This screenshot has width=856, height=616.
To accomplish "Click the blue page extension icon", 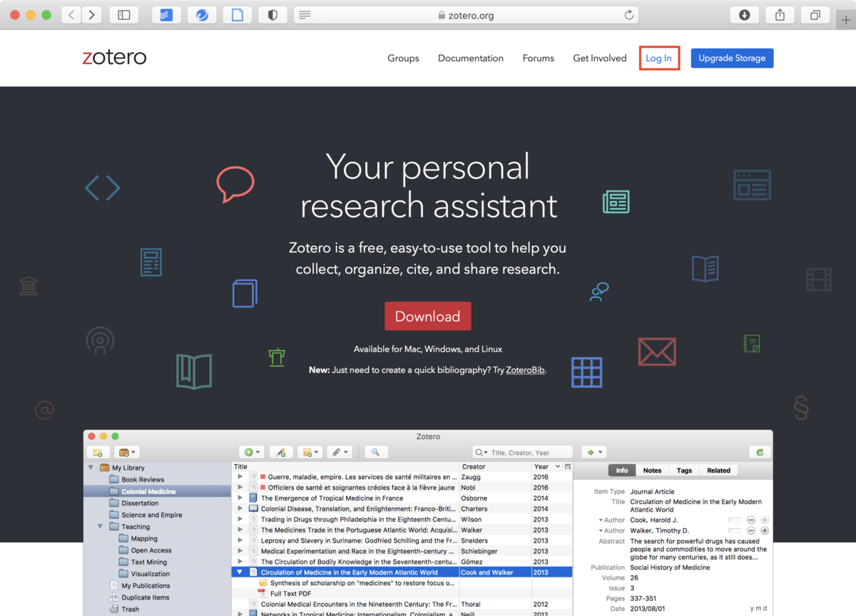I will point(238,15).
